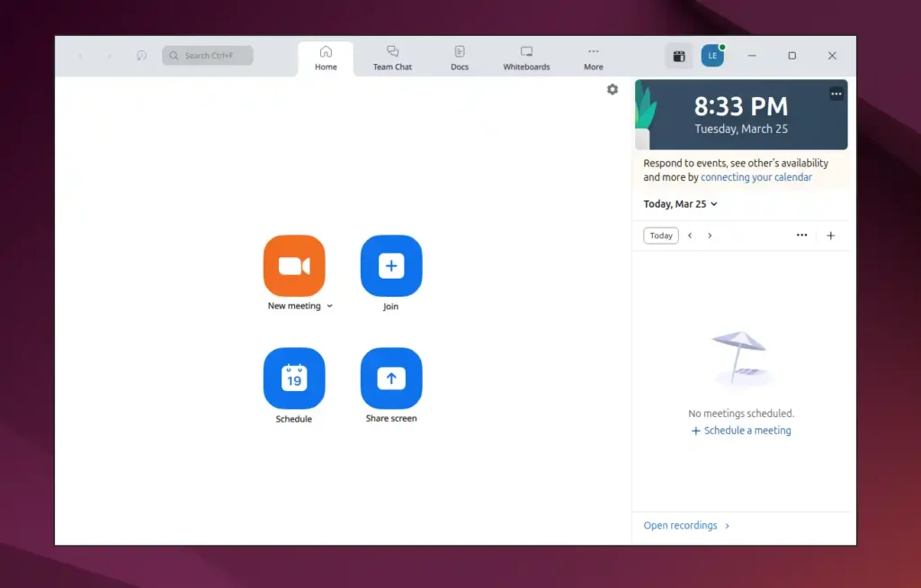Open the Schedule meeting icon

[295, 378]
